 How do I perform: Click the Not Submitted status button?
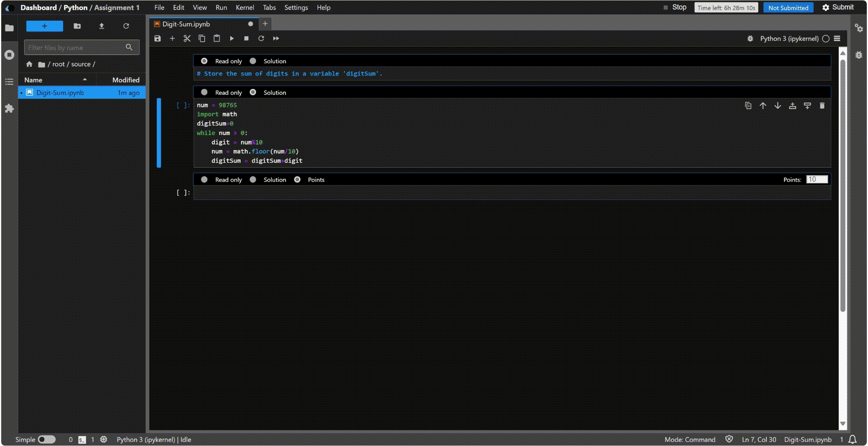[788, 7]
